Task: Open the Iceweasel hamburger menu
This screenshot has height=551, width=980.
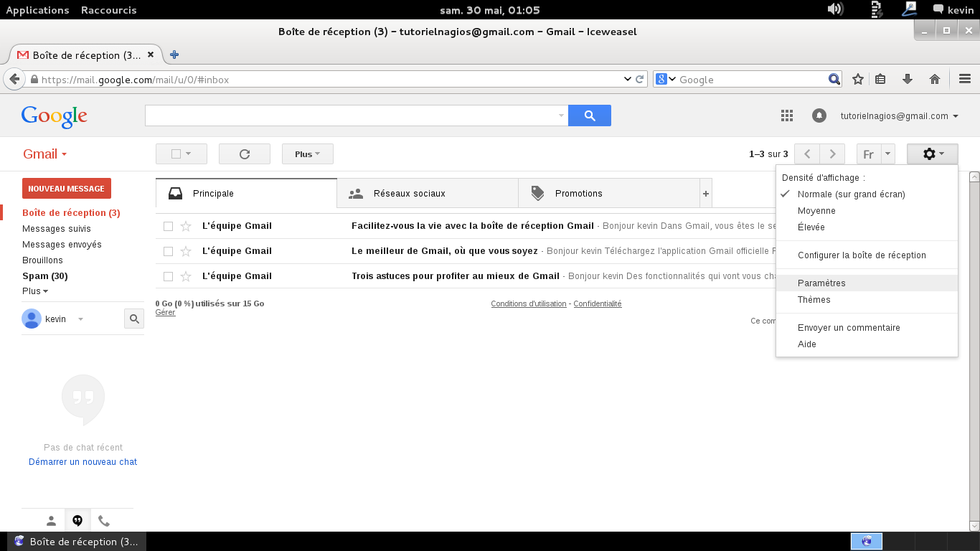Action: [x=965, y=79]
